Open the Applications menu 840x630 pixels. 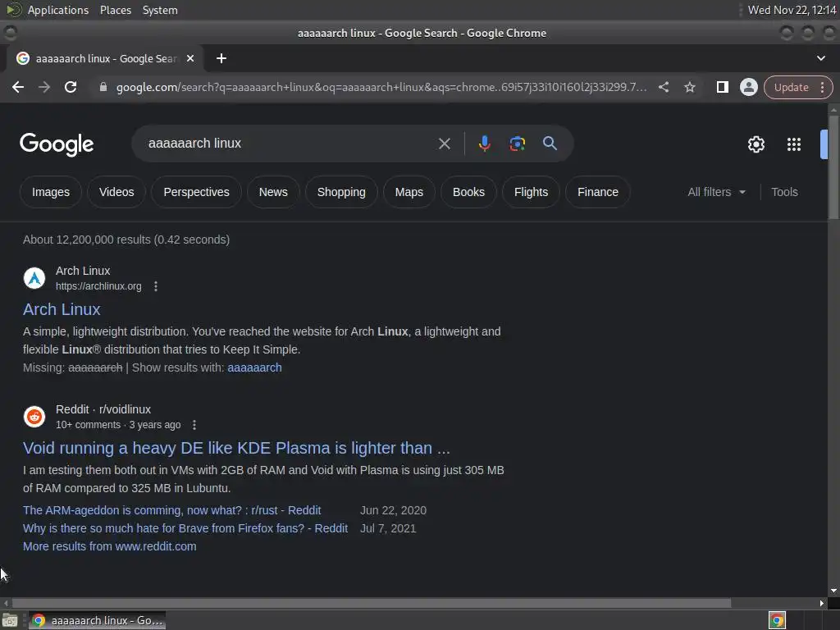pos(58,10)
